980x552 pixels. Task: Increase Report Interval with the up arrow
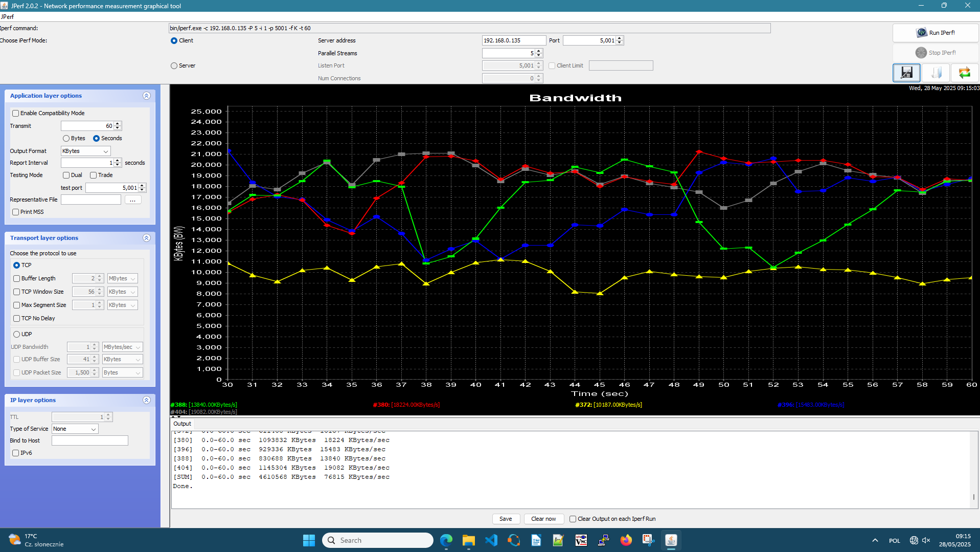(x=118, y=161)
